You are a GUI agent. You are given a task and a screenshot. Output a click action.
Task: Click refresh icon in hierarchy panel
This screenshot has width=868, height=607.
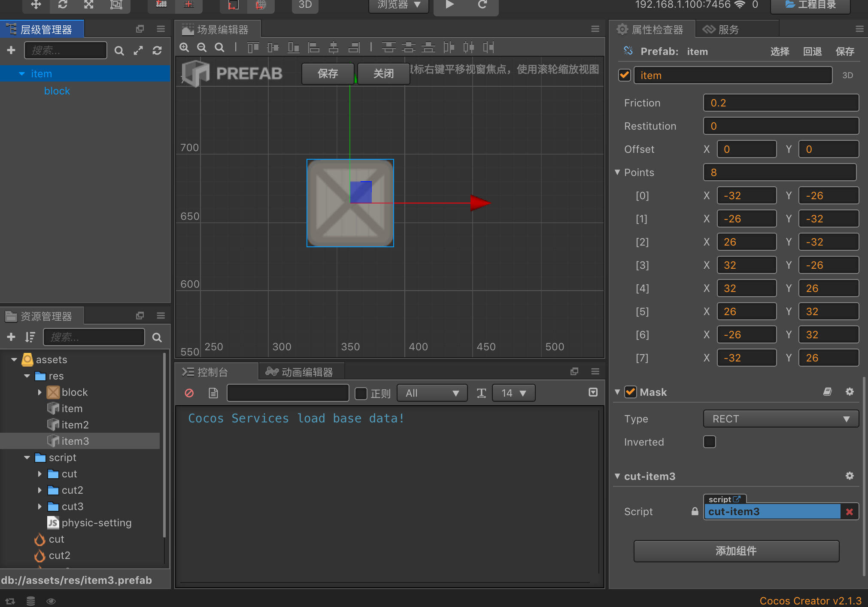[157, 51]
